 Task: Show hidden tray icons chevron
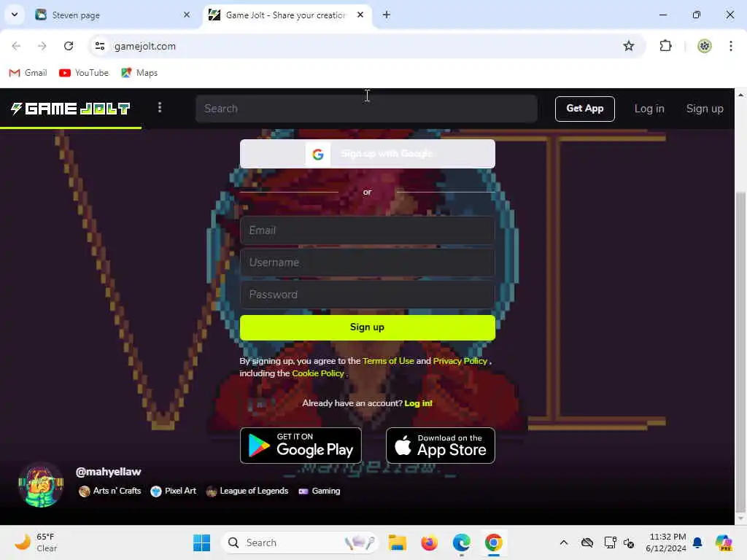pyautogui.click(x=564, y=542)
